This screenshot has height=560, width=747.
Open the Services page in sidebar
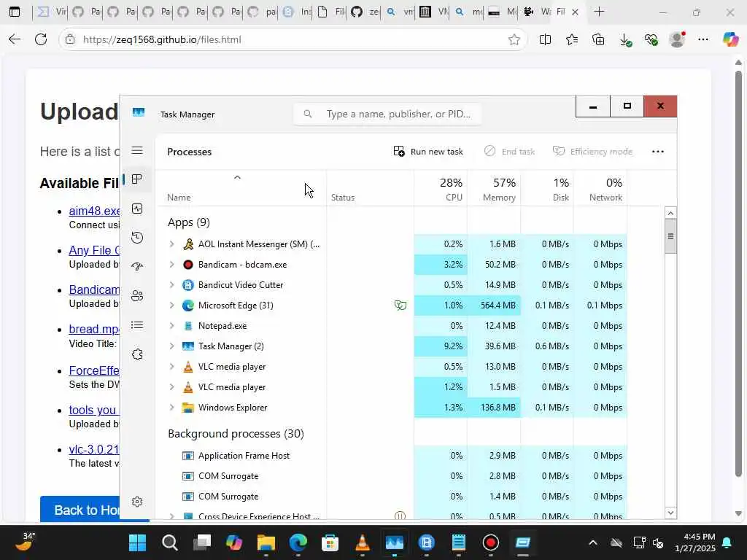pyautogui.click(x=137, y=354)
